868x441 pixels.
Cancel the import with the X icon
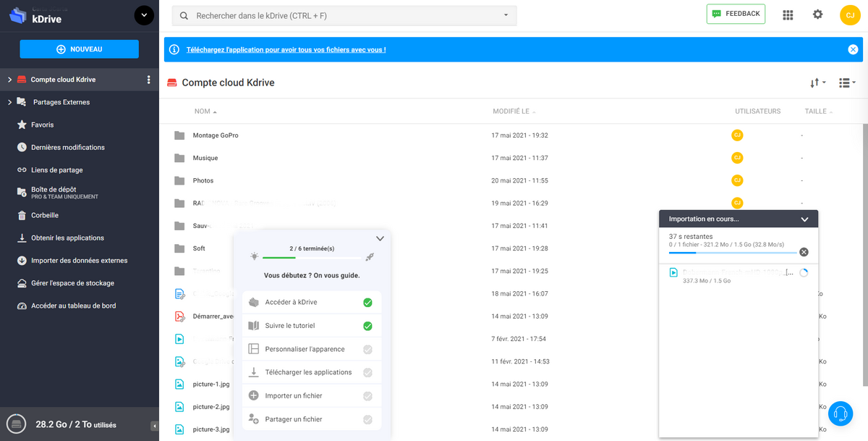[804, 252]
